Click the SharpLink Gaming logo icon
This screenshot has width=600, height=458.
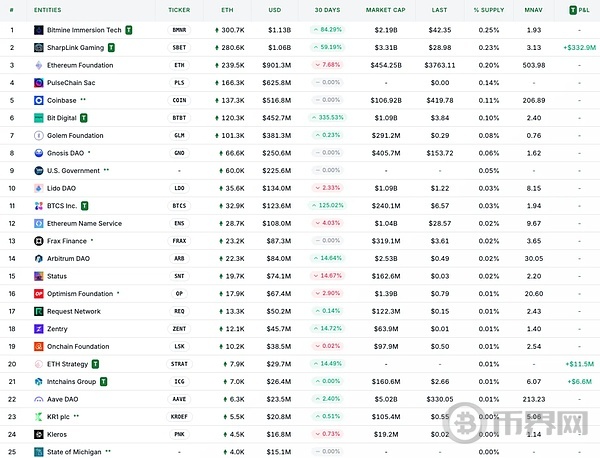39,47
